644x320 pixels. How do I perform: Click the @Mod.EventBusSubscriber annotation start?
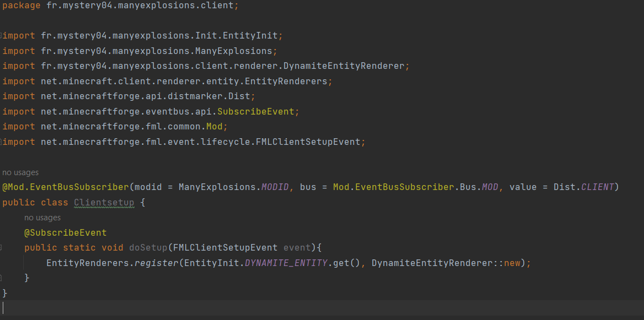click(66, 187)
